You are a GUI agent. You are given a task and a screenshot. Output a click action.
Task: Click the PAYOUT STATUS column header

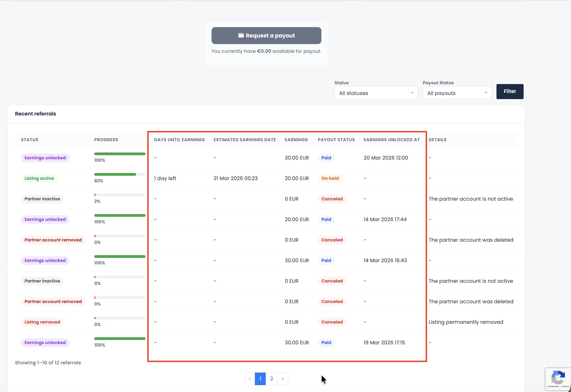pos(336,140)
